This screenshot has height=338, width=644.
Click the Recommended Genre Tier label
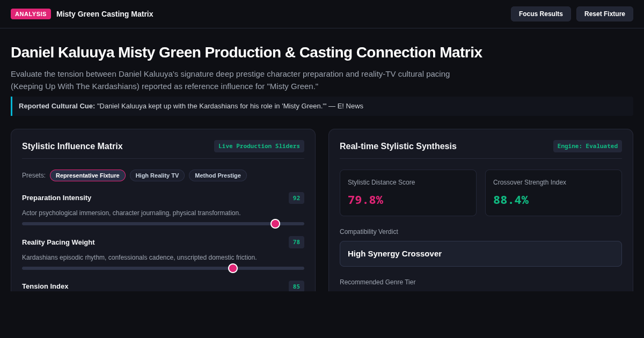[378, 282]
